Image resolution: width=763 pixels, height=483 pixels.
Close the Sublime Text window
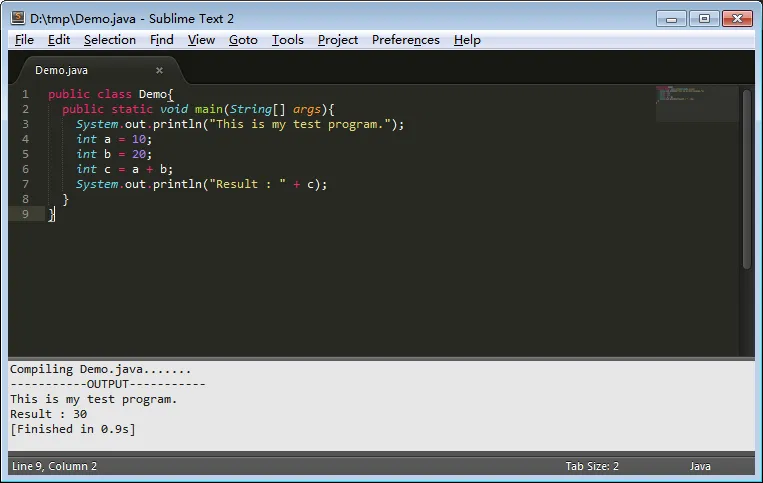[x=737, y=19]
